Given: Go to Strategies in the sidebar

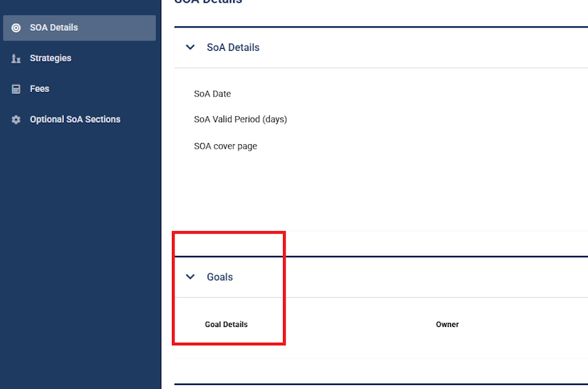Looking at the screenshot, I should tap(50, 58).
